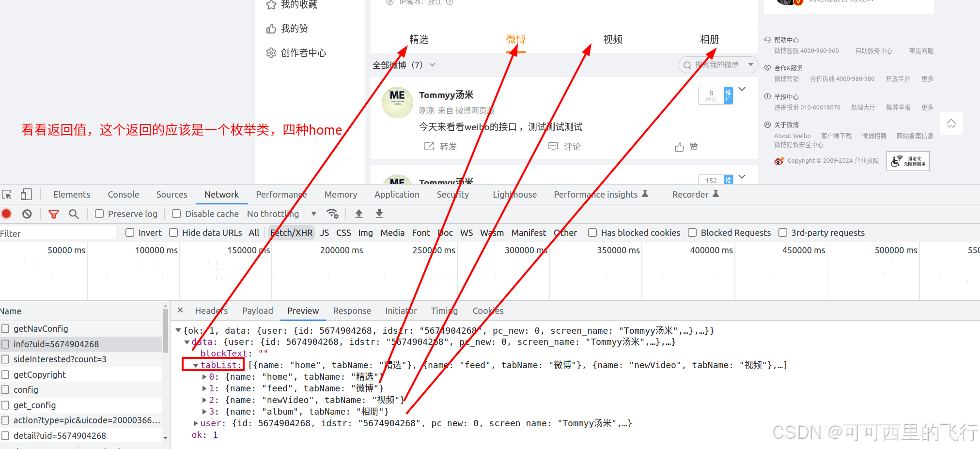Image resolution: width=980 pixels, height=449 pixels.
Task: Toggle the network filter funnel icon
Action: pyautogui.click(x=54, y=214)
